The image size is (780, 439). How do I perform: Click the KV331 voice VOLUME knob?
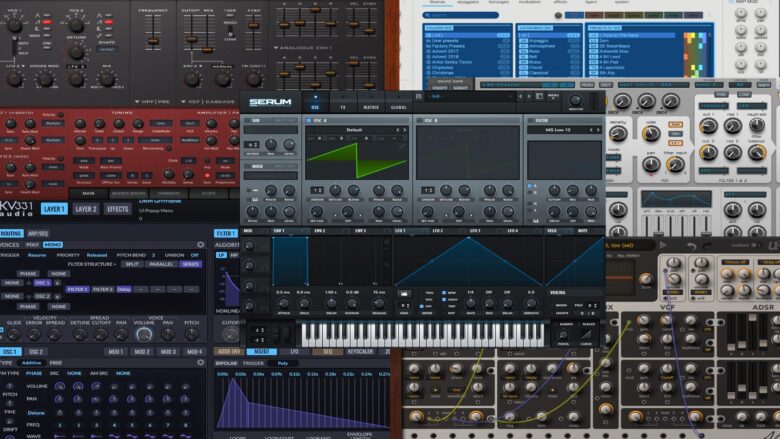144,335
